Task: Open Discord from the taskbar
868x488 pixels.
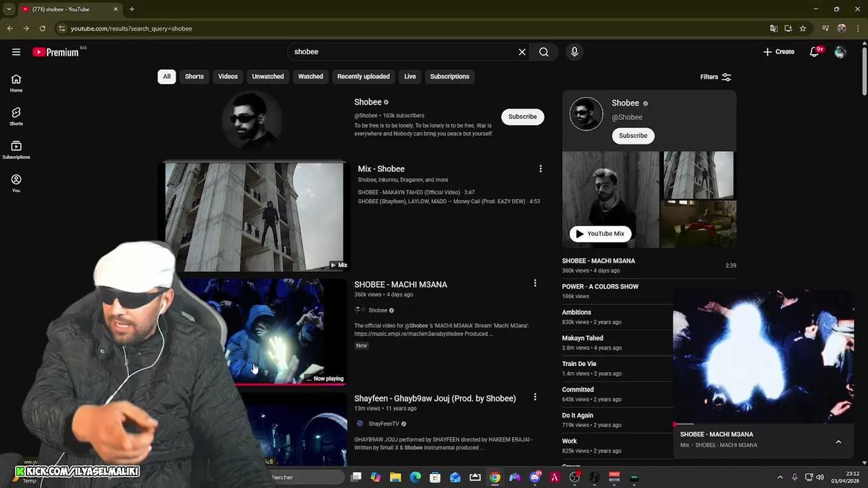Action: tap(535, 477)
